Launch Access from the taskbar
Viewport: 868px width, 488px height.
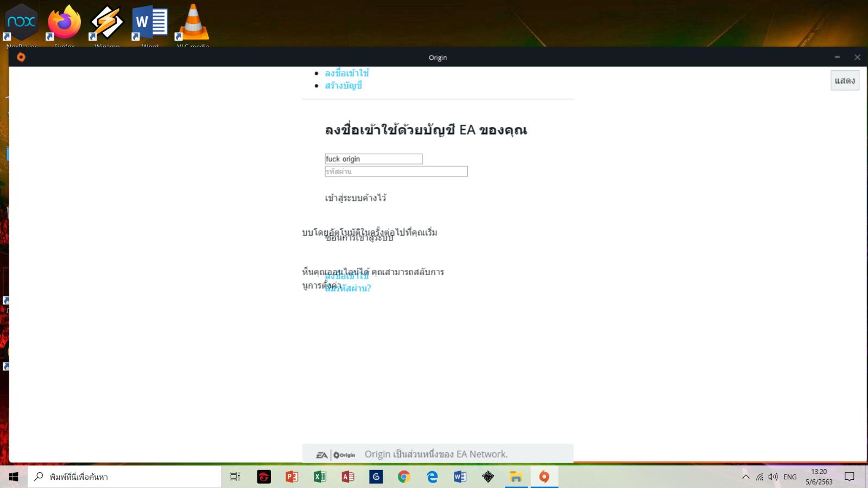(x=348, y=477)
